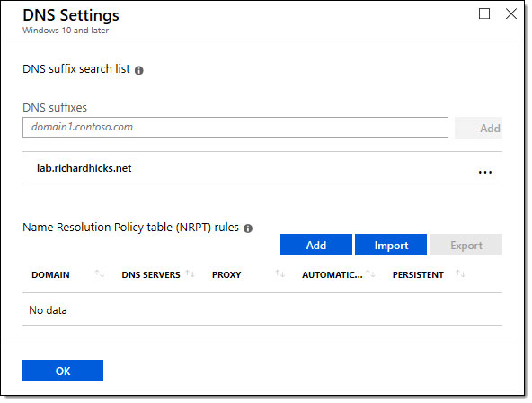Click the Add button next to DNS suffixes field
The image size is (532, 403).
click(478, 128)
